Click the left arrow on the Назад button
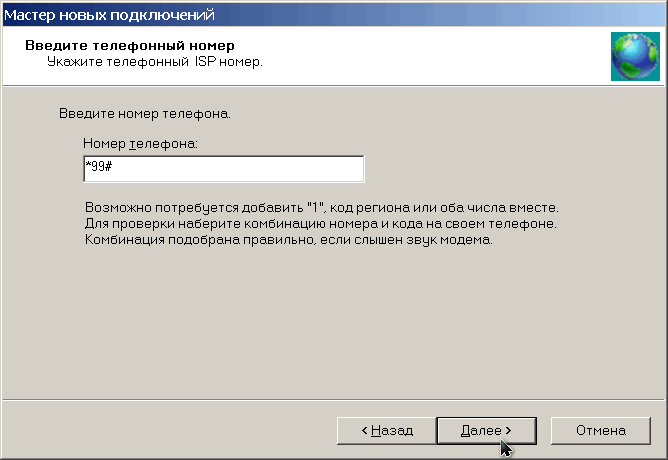The width and height of the screenshot is (668, 460). [x=365, y=431]
